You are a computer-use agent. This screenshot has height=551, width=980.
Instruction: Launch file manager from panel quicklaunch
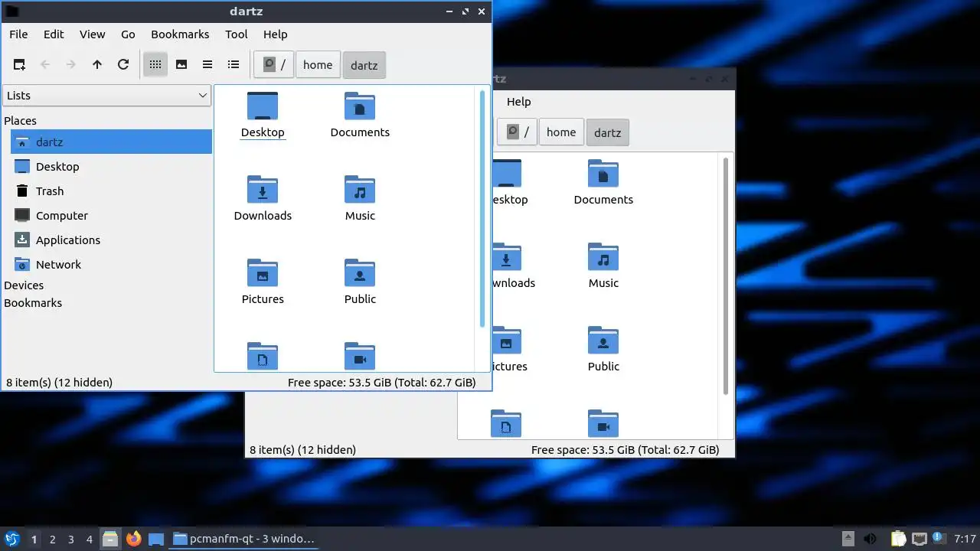(111, 539)
